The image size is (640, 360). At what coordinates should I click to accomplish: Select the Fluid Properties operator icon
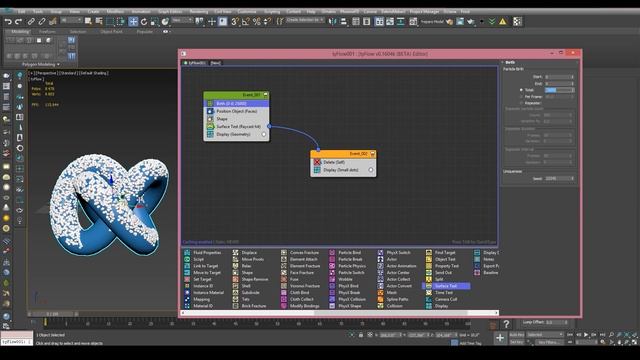187,253
